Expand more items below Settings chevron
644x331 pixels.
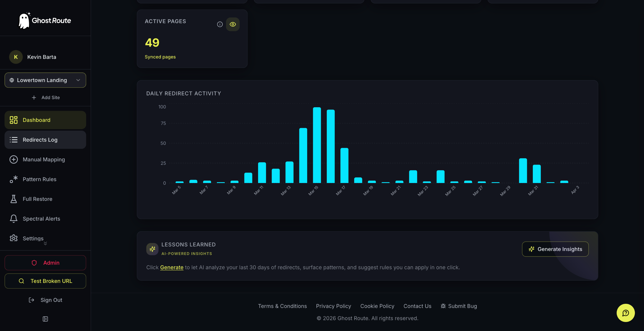[x=45, y=243]
